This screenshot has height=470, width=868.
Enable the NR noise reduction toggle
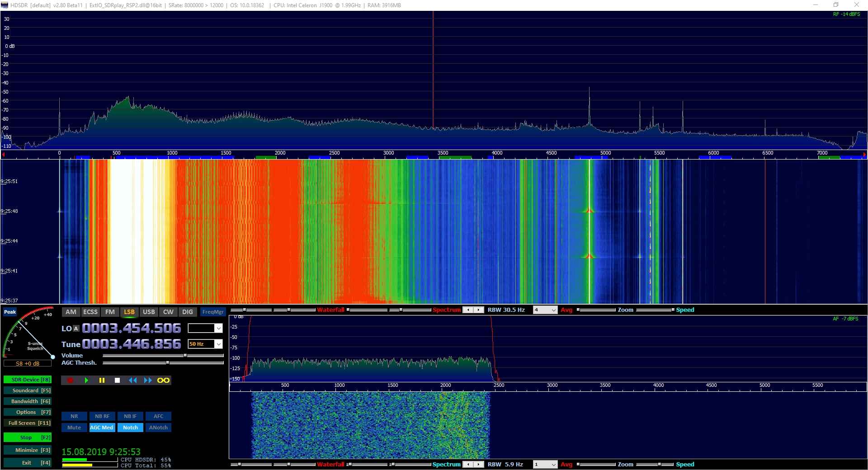tap(74, 416)
